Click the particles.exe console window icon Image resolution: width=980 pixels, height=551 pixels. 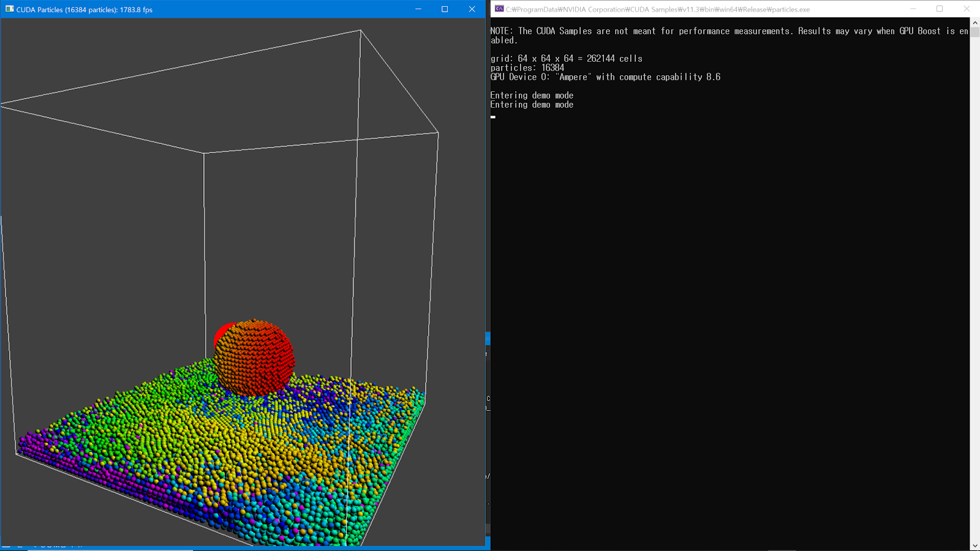pos(499,9)
